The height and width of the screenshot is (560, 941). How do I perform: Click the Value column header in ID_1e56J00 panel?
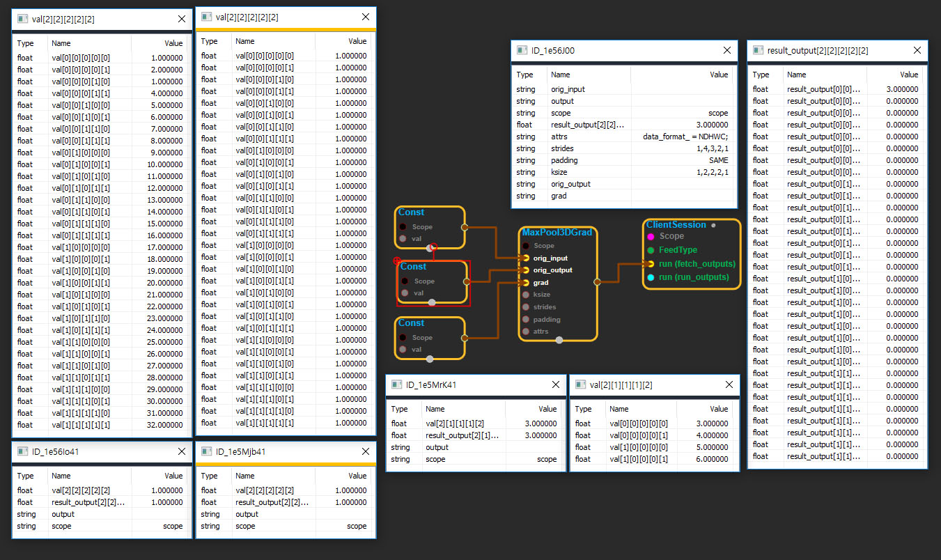(718, 75)
